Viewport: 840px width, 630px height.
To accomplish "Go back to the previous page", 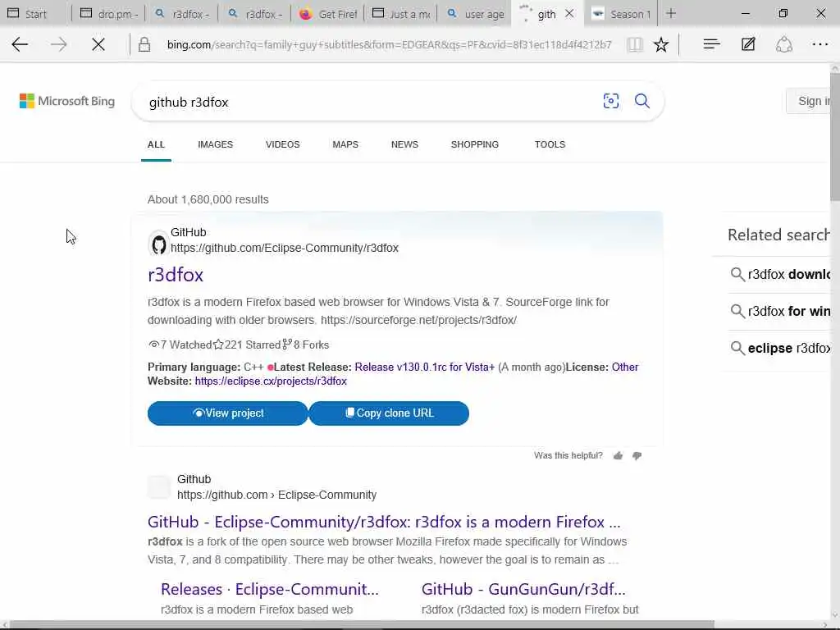I will point(20,44).
